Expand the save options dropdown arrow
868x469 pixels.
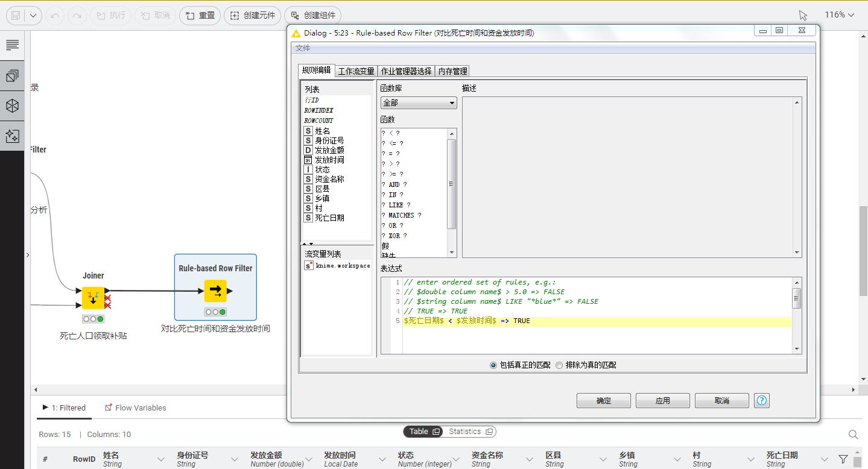pos(32,15)
